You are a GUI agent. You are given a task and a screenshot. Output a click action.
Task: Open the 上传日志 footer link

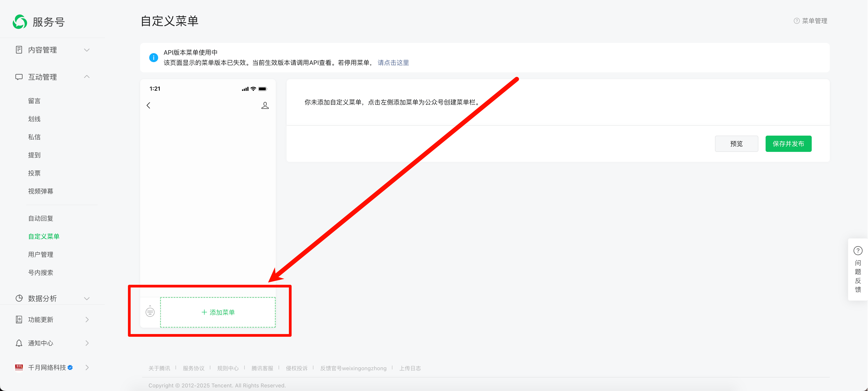point(410,368)
